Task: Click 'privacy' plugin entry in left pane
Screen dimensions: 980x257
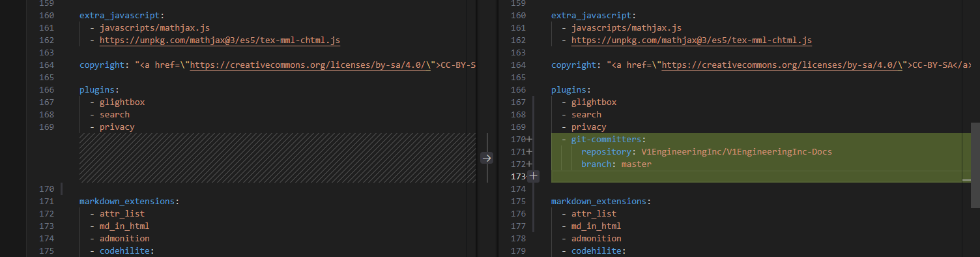Action: [117, 127]
